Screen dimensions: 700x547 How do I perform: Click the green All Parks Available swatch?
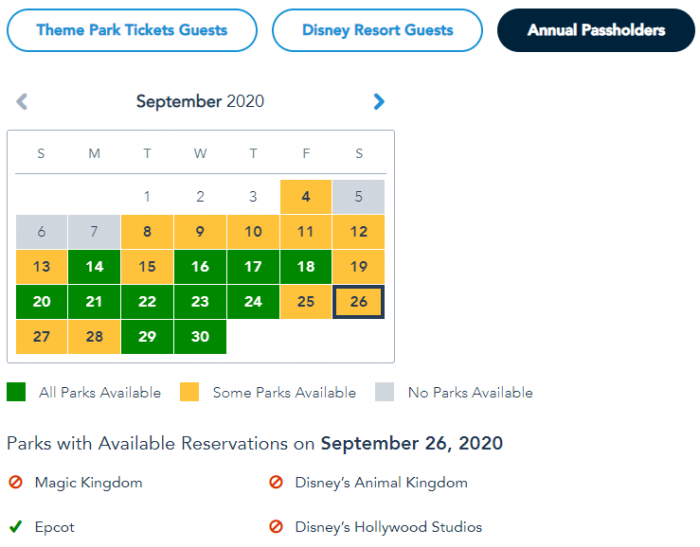[16, 392]
